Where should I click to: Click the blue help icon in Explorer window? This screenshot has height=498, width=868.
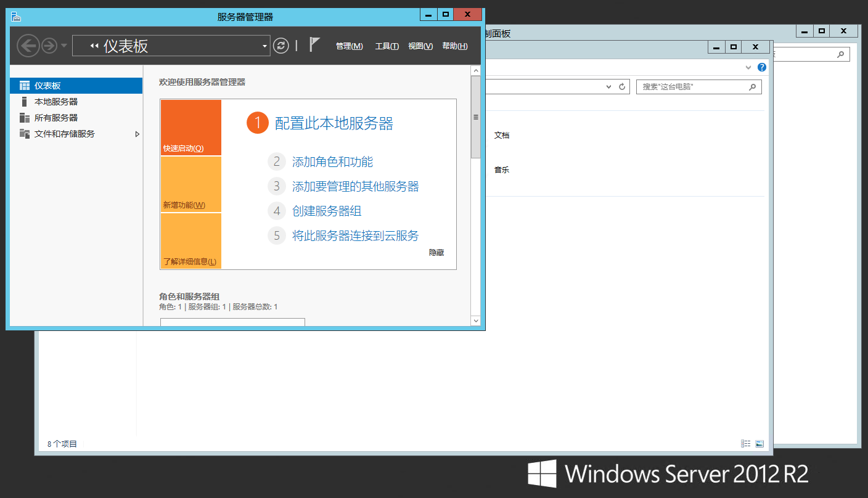[762, 67]
